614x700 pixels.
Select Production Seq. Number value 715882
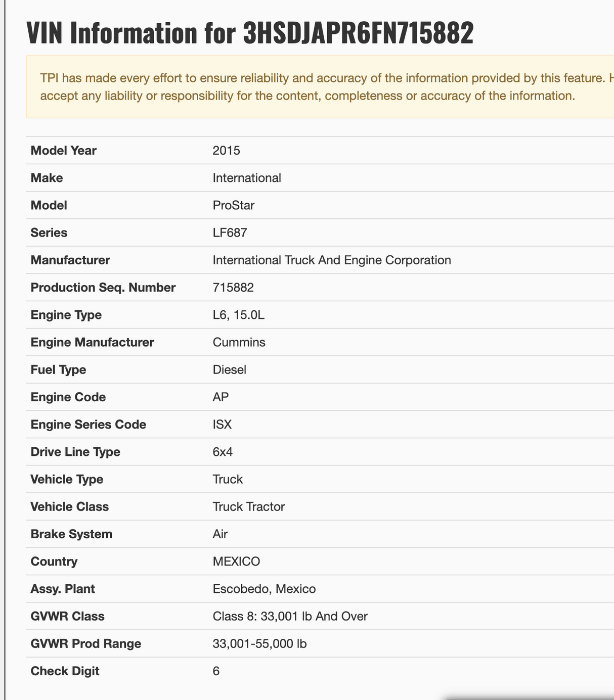pyautogui.click(x=233, y=288)
